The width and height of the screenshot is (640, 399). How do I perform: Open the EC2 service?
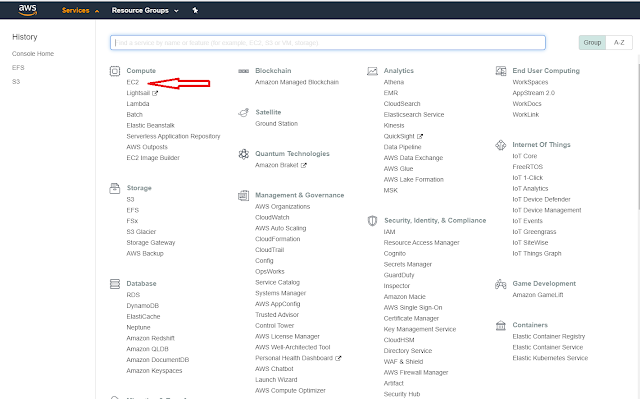[133, 82]
